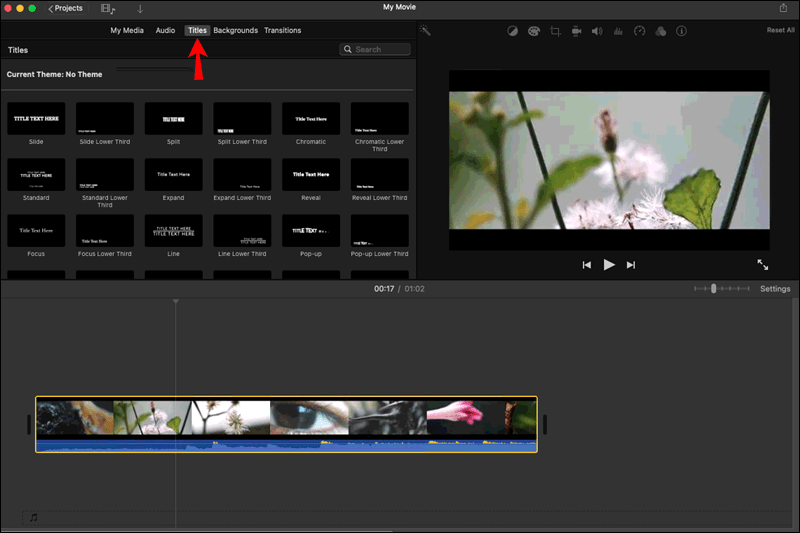The width and height of the screenshot is (800, 533).
Task: Open the color correction palette tool
Action: (534, 31)
